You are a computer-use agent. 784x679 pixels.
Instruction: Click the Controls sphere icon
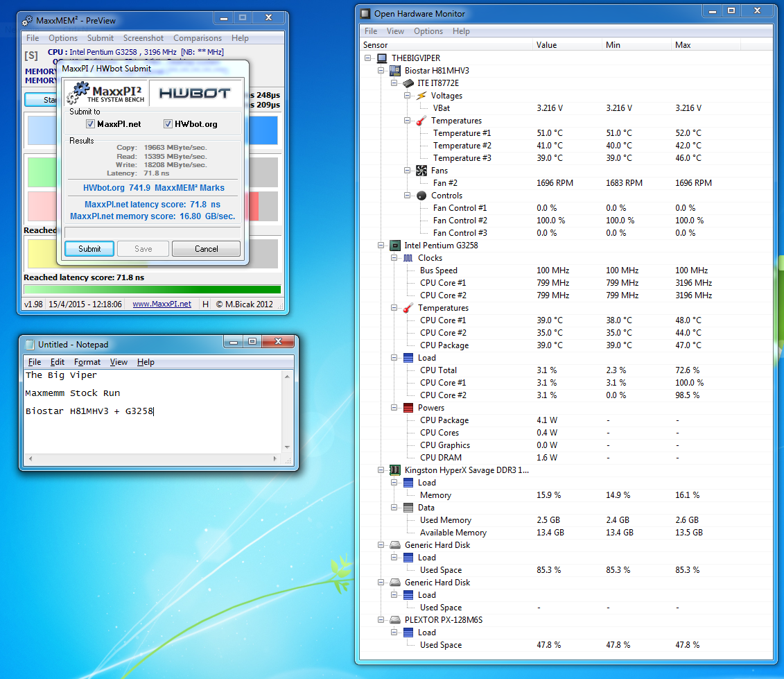[421, 196]
